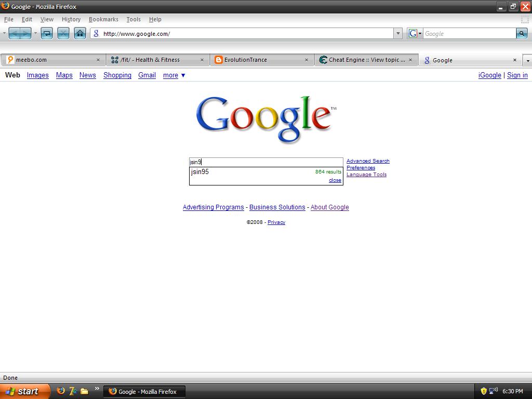Go to the Home page icon

[x=80, y=33]
